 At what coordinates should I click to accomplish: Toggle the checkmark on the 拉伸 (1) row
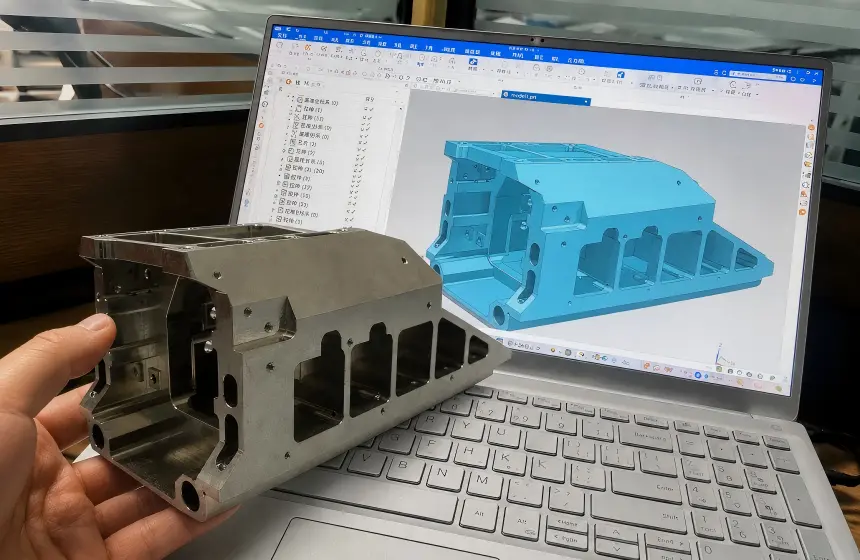point(369,109)
